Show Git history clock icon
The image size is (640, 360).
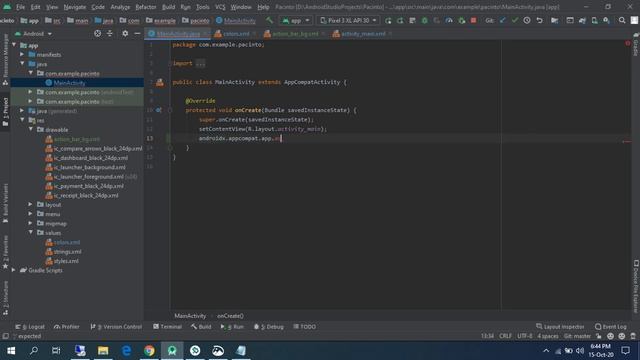(527, 20)
